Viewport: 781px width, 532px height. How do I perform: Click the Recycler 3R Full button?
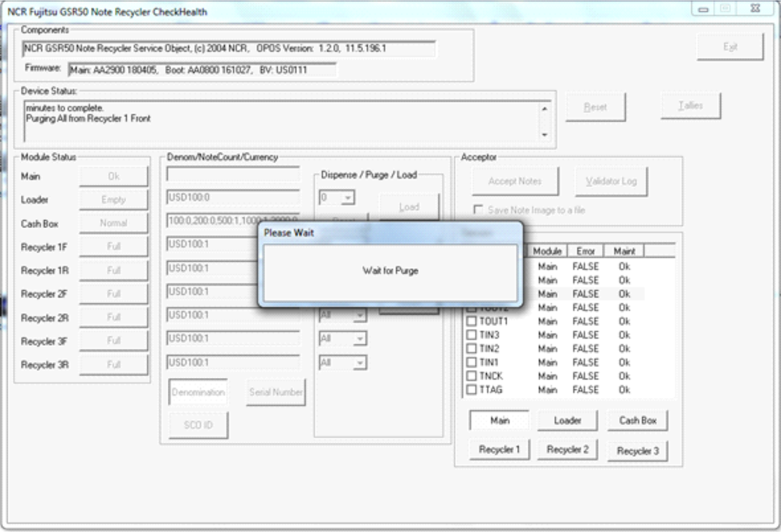114,364
